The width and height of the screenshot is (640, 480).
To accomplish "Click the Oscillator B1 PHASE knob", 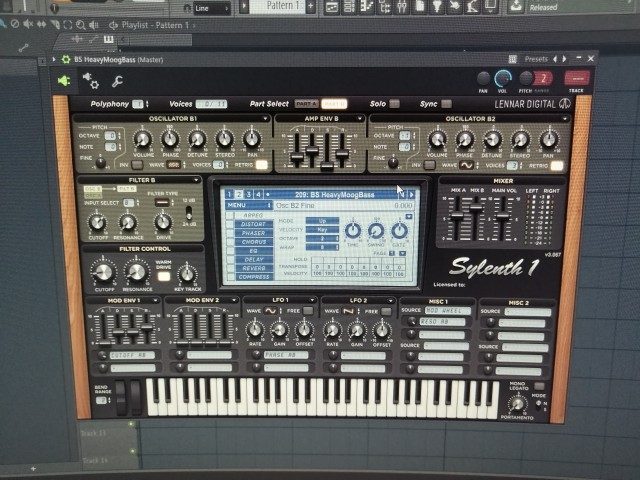I will (x=170, y=140).
